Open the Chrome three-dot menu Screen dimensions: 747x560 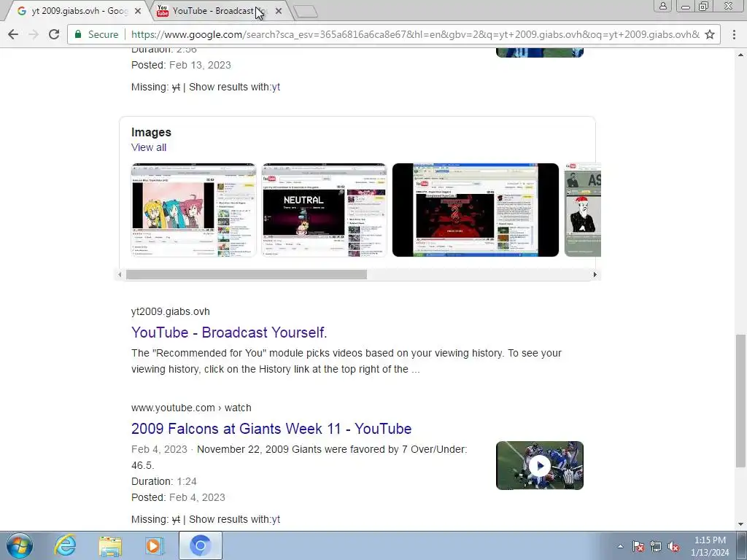pos(734,34)
